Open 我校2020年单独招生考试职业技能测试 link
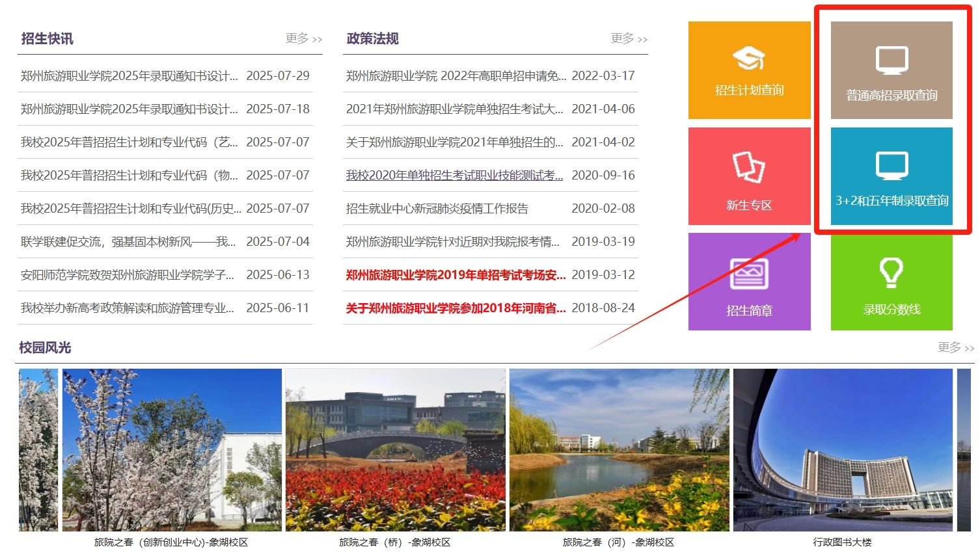The image size is (980, 560). [454, 176]
